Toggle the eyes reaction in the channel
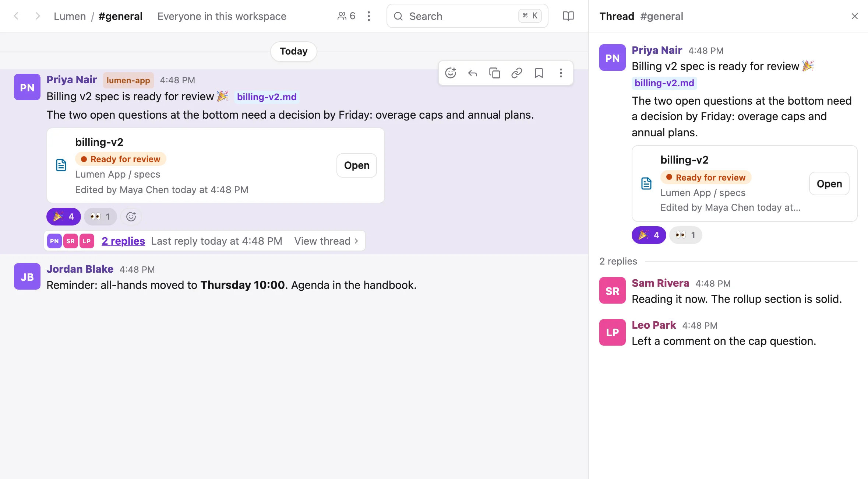This screenshot has width=868, height=479. click(x=100, y=217)
